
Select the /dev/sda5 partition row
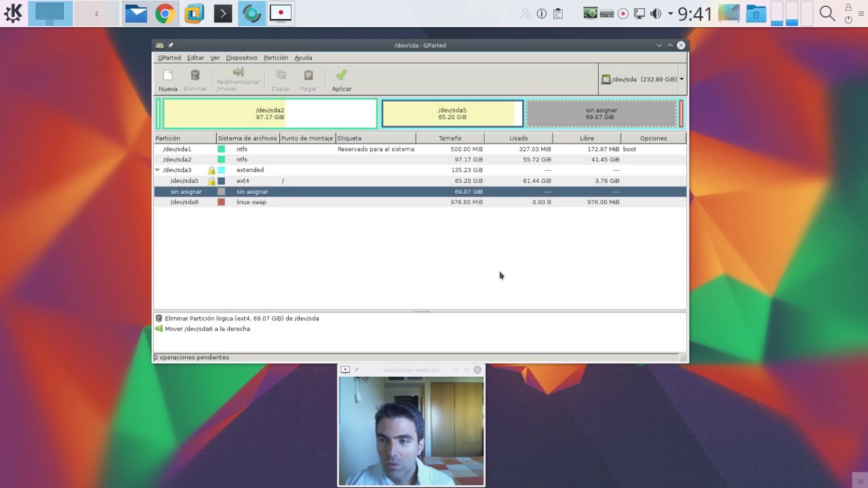[420, 181]
